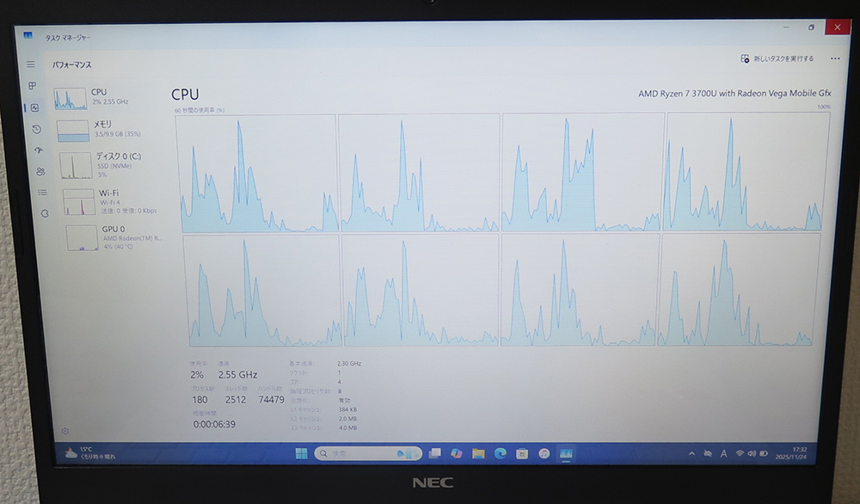
Task: Open the three-dot more options menu
Action: pos(834,58)
